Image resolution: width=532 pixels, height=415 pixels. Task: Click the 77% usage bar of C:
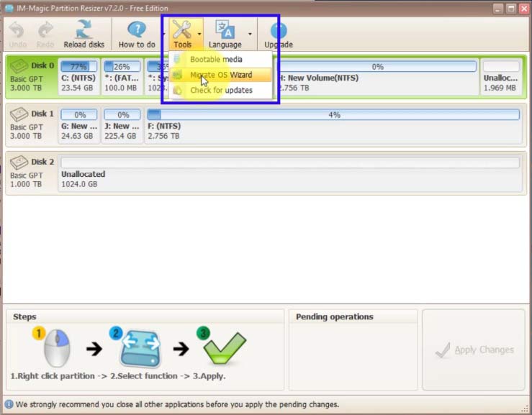point(78,66)
